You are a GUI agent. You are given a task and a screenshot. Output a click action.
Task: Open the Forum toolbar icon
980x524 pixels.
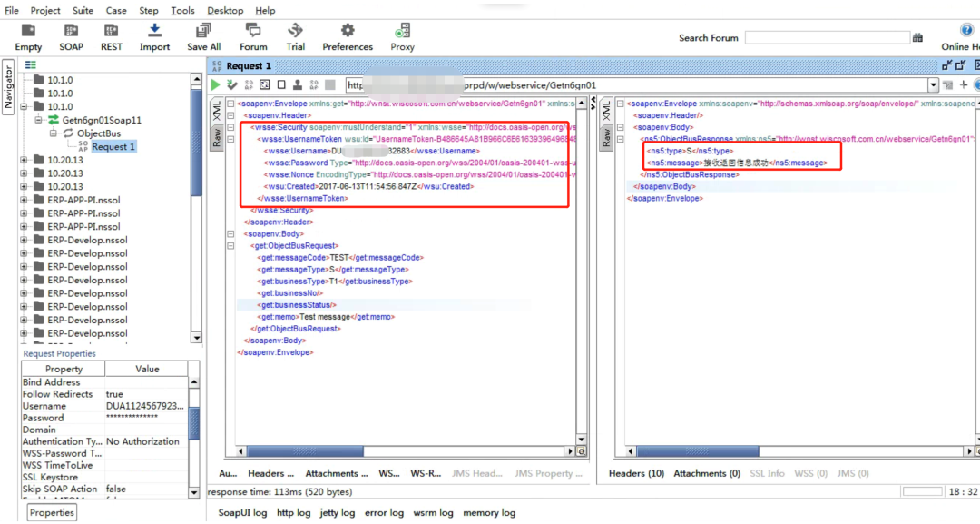point(253,30)
